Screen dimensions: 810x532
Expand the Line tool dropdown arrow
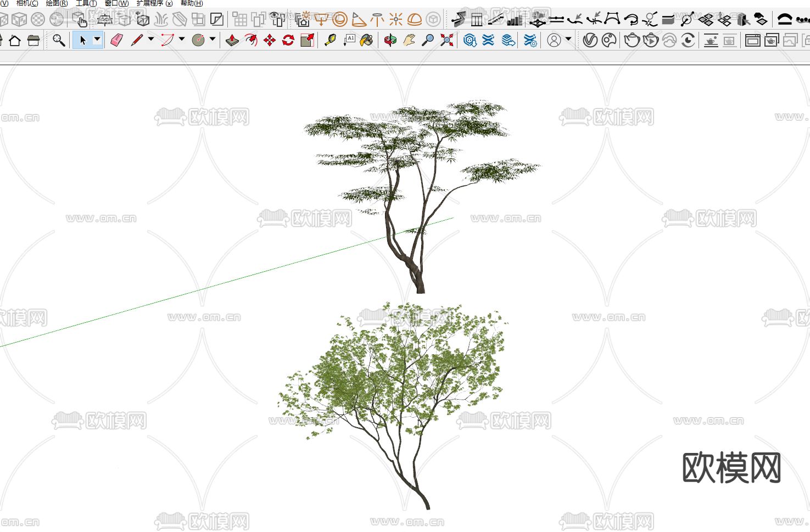pyautogui.click(x=151, y=40)
